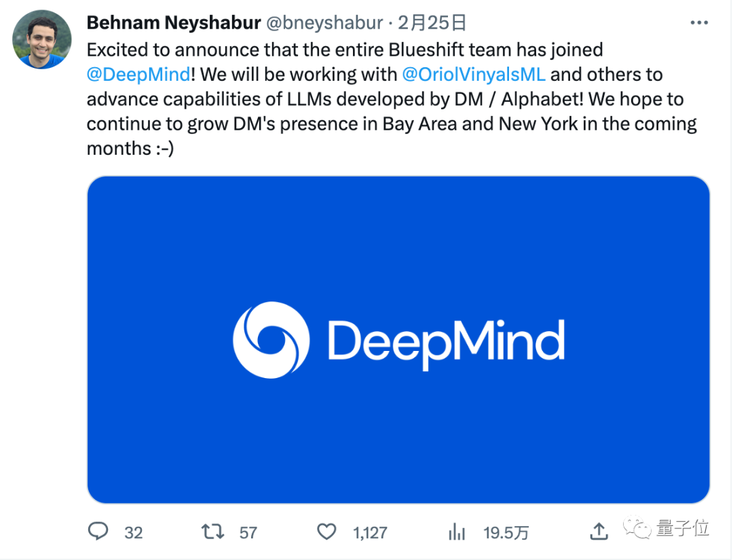733x560 pixels.
Task: Click the view count 19.5万
Action: (506, 532)
